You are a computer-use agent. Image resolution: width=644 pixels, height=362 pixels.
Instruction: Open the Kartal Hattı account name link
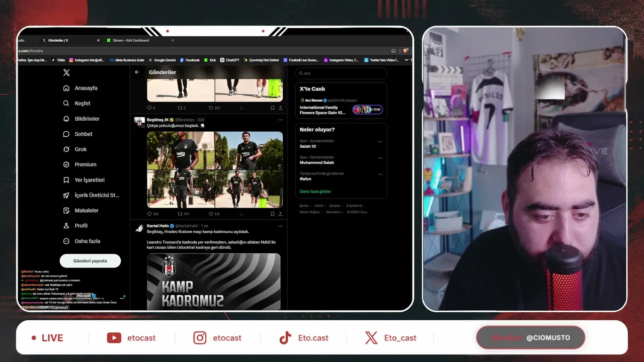pos(158,226)
